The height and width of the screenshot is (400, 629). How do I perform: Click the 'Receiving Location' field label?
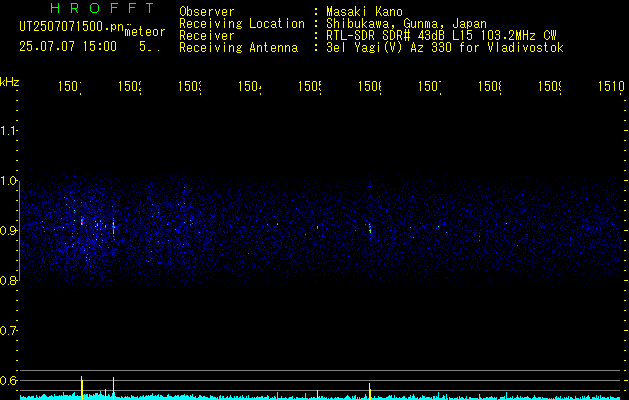coord(242,24)
